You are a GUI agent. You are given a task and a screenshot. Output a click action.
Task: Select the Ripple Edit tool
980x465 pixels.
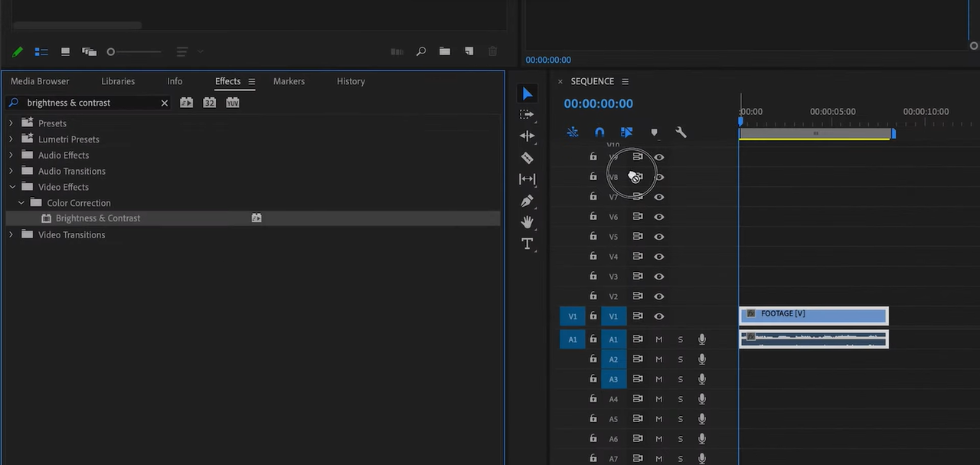click(x=527, y=136)
